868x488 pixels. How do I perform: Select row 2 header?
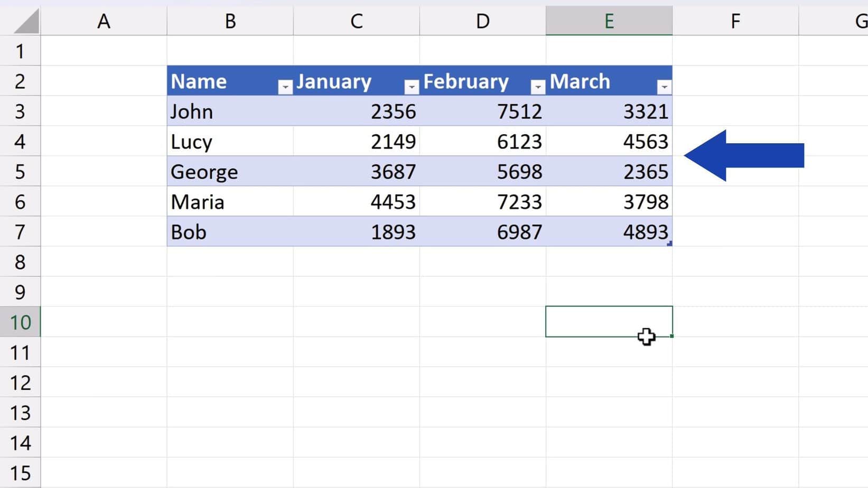(20, 81)
